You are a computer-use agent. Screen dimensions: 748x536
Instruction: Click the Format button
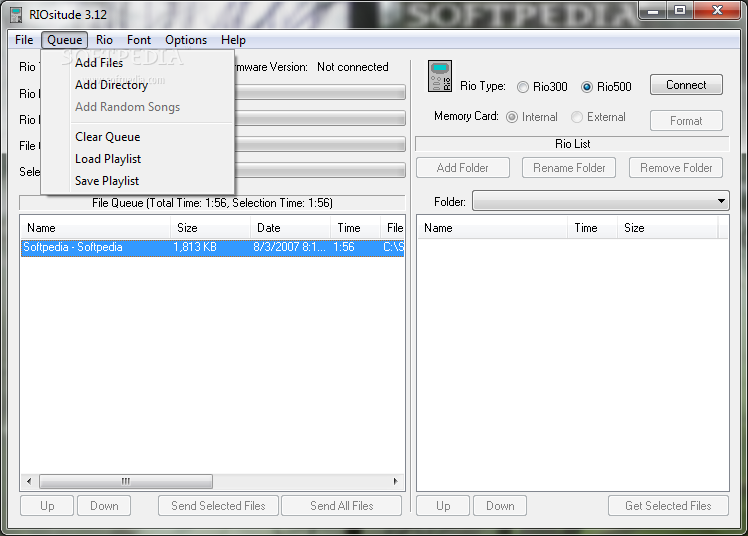coord(686,121)
